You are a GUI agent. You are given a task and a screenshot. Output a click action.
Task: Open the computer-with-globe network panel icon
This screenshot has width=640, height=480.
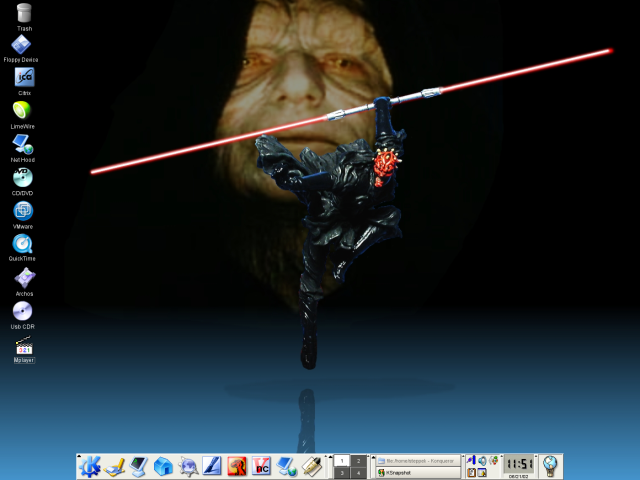click(x=287, y=467)
